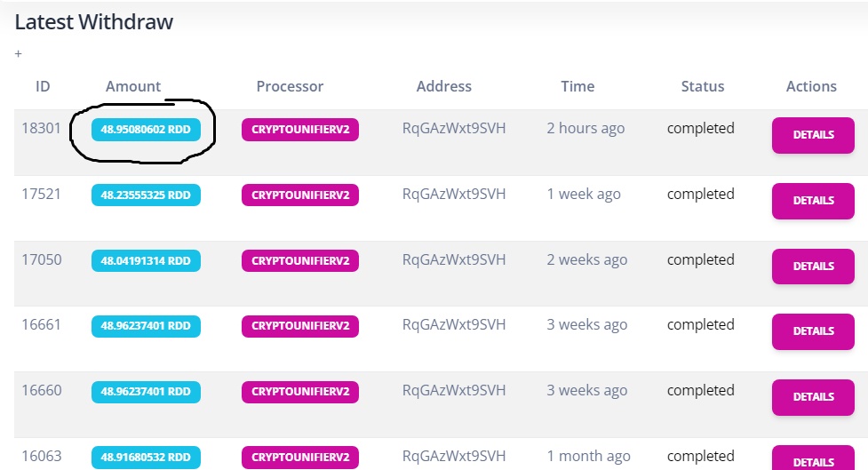Select ID 17521 cell
Screen dimensions: 868x470
pos(41,195)
